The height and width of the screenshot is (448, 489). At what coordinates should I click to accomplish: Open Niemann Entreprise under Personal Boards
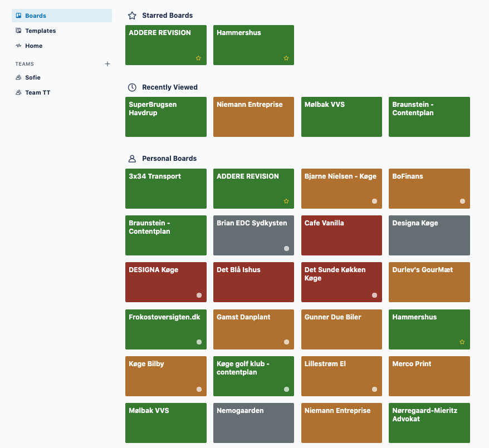[x=341, y=423]
